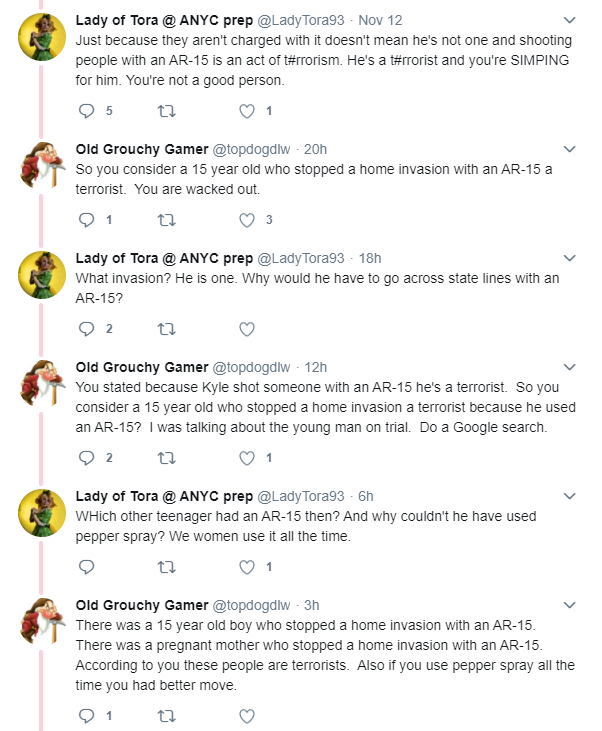The image size is (602, 731).
Task: Reply to the 6h pepper spray tweet
Action: pyautogui.click(x=87, y=567)
